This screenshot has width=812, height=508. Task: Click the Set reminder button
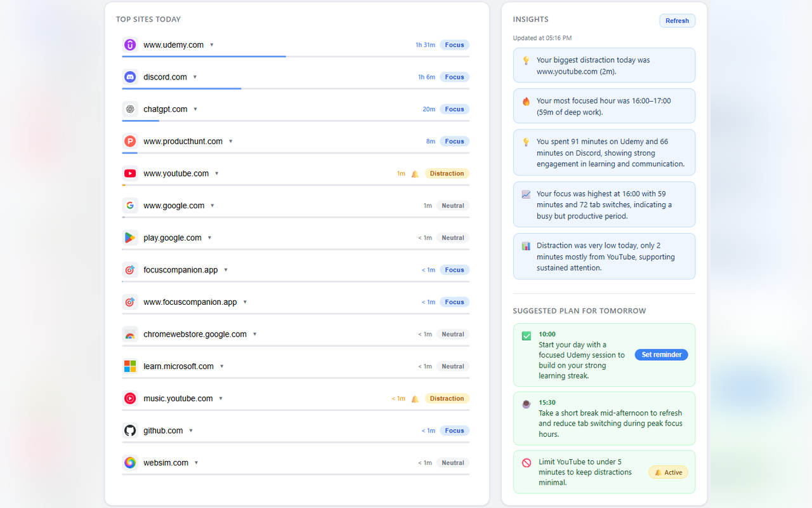tap(662, 355)
